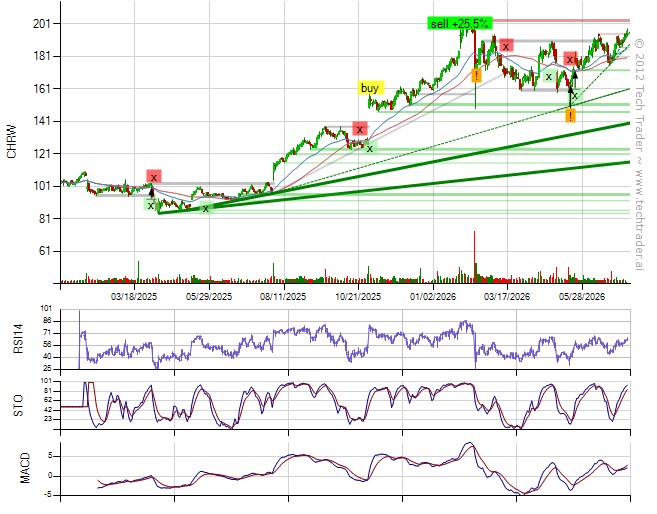Click green x marker below March 2025 arrow
This screenshot has height=514, width=657.
tap(150, 205)
